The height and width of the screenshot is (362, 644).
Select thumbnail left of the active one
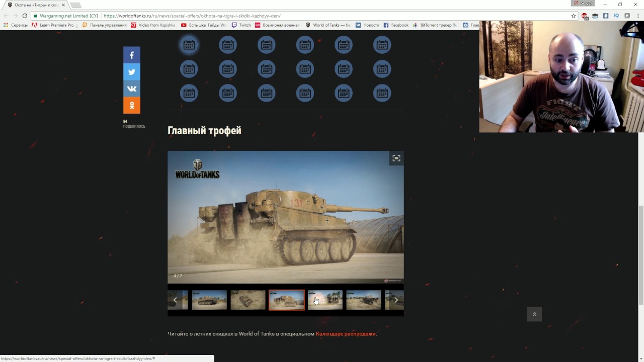pos(248,300)
